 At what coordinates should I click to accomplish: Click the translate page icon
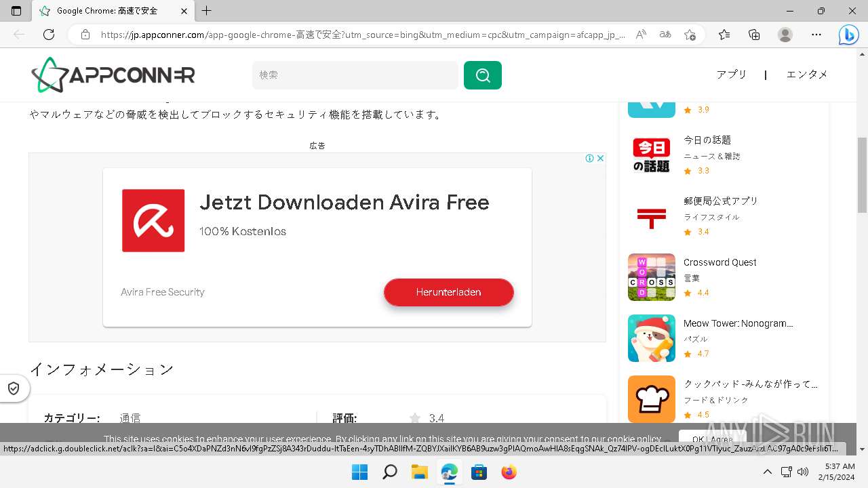click(x=665, y=35)
